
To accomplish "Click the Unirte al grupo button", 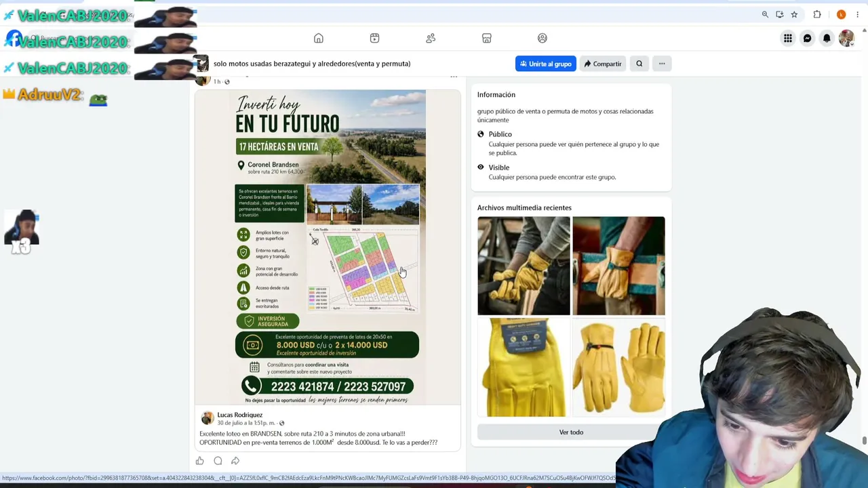I will point(546,64).
